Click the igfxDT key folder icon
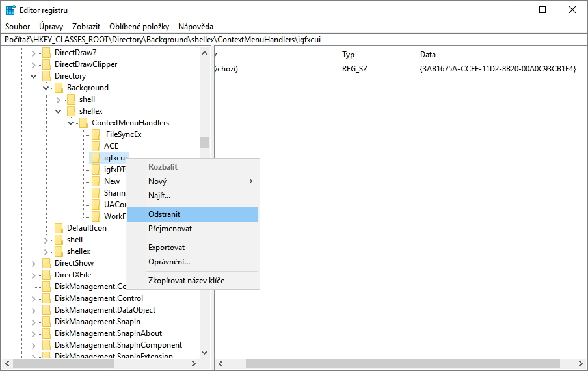 96,170
